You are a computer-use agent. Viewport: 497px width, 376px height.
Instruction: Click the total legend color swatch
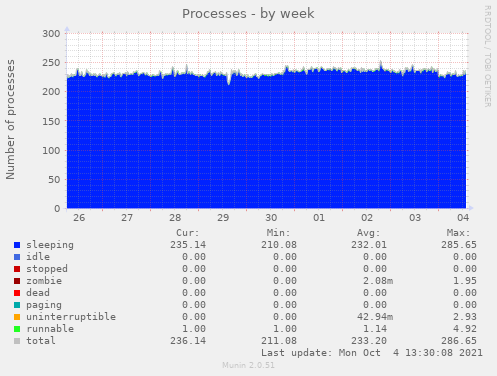(17, 341)
